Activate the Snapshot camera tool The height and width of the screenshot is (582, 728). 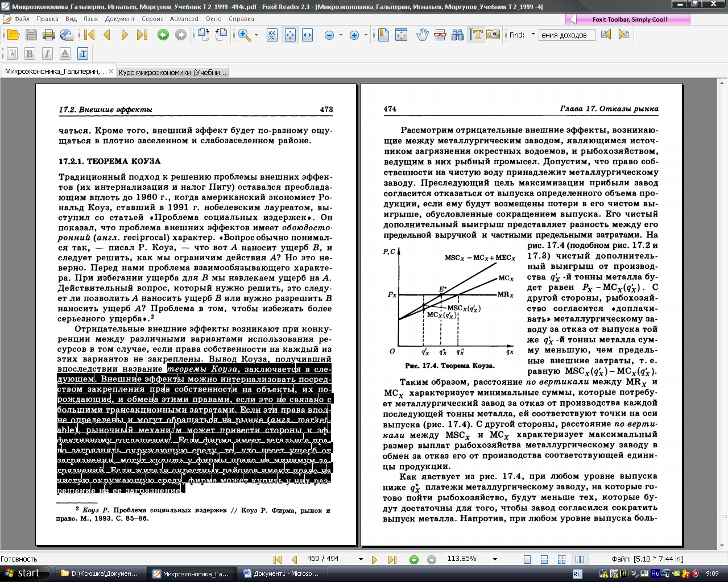click(493, 35)
